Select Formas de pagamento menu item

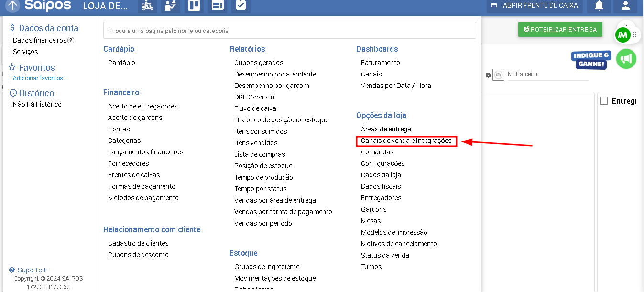pyautogui.click(x=142, y=186)
